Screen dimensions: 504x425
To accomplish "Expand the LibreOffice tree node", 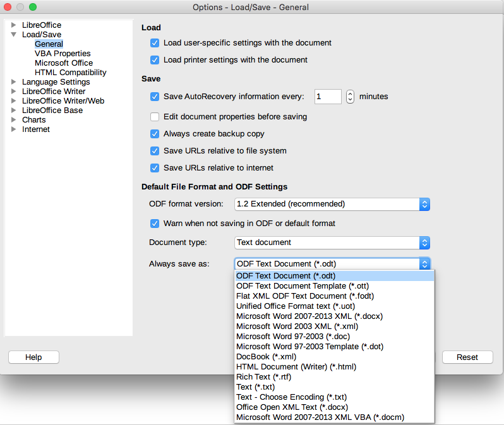I will click(14, 25).
